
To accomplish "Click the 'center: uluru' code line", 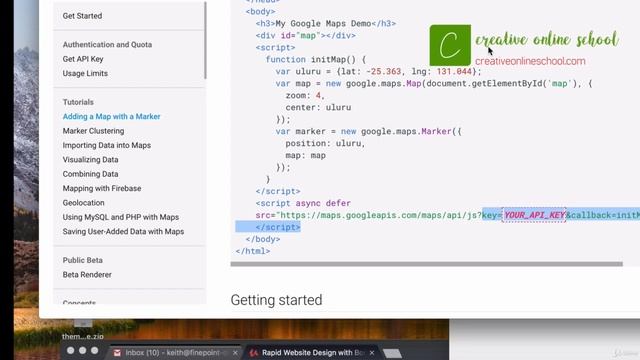I will coord(318,107).
